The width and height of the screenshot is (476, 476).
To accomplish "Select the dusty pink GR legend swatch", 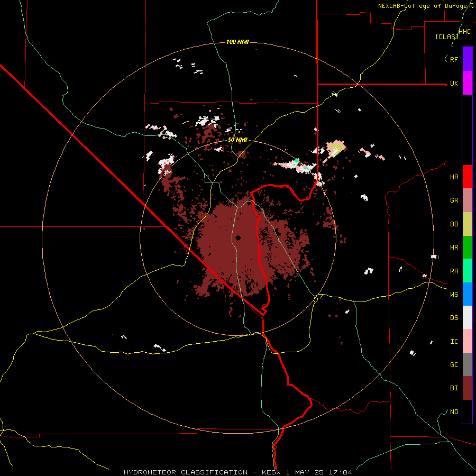I will [467, 200].
